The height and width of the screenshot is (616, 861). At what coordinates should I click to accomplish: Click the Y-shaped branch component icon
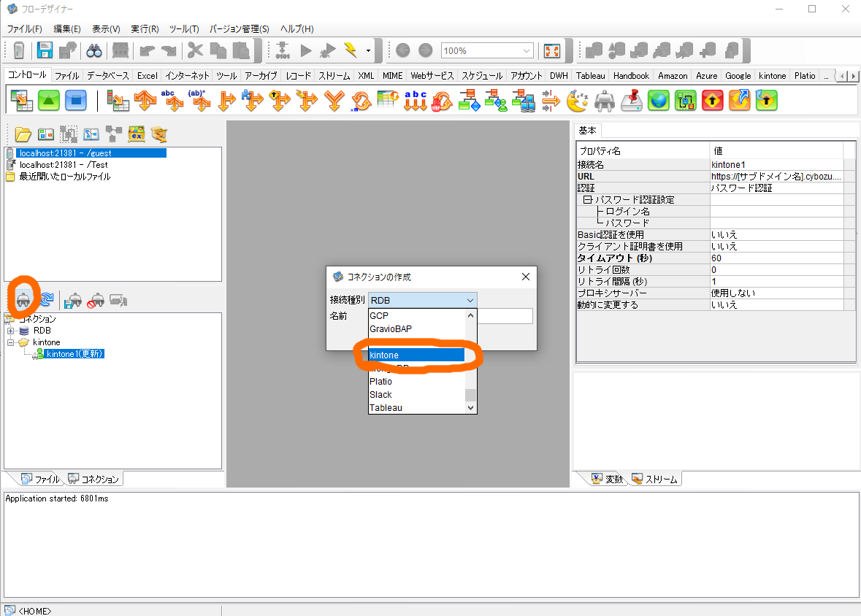click(334, 101)
